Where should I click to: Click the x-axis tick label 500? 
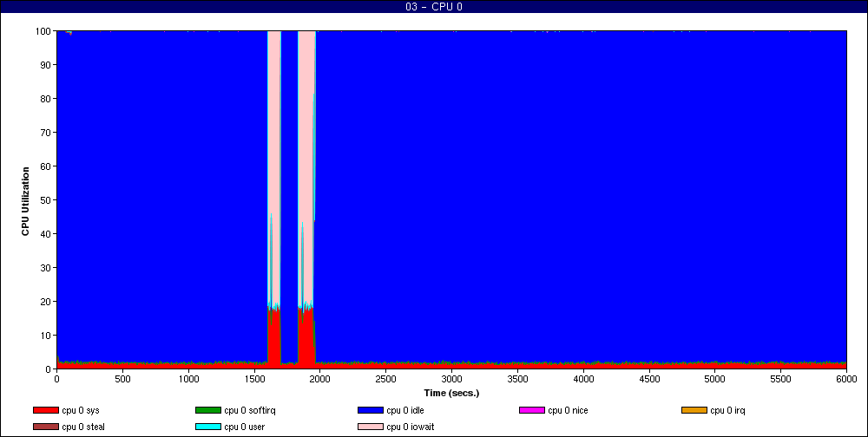[x=122, y=380]
